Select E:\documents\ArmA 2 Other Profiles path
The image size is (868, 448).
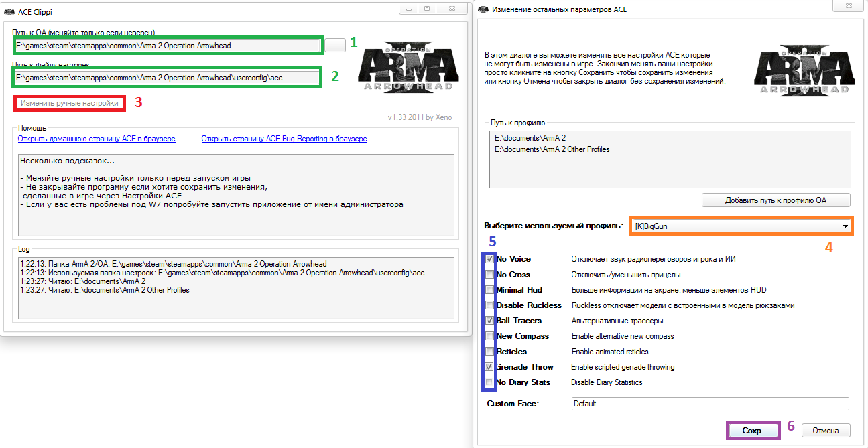552,149
